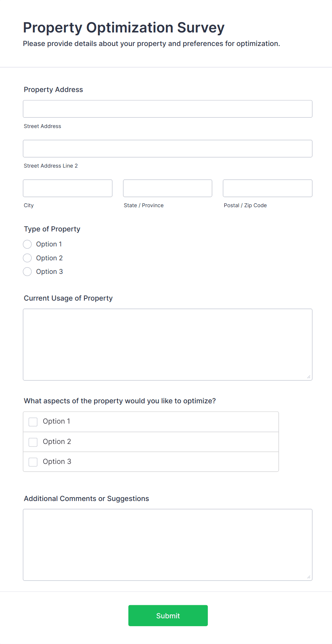Click the Property Optimization Survey heading
The image size is (332, 644).
tap(124, 28)
